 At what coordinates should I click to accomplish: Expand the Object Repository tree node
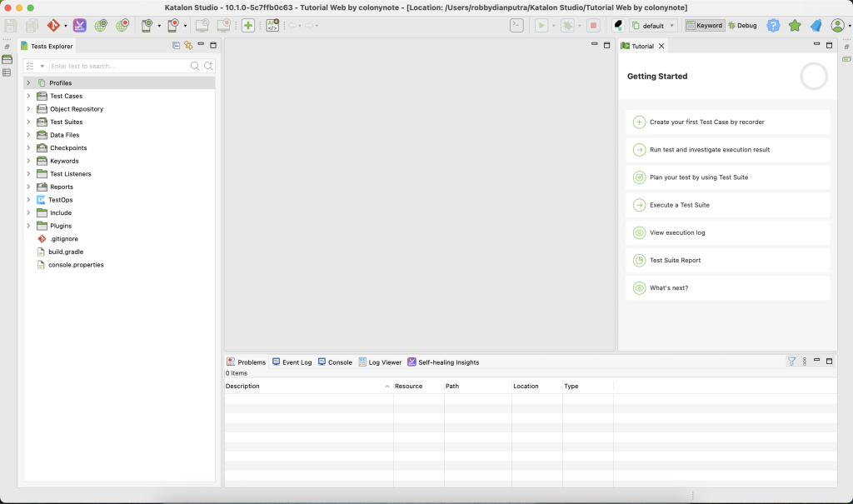[x=28, y=109]
